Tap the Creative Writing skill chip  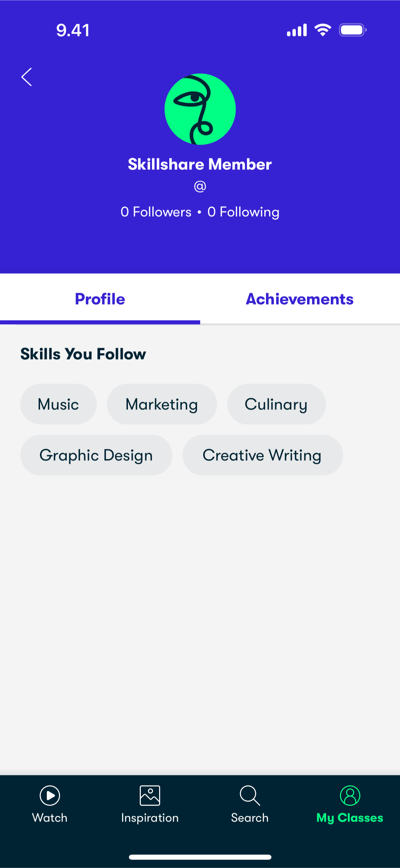coord(263,455)
